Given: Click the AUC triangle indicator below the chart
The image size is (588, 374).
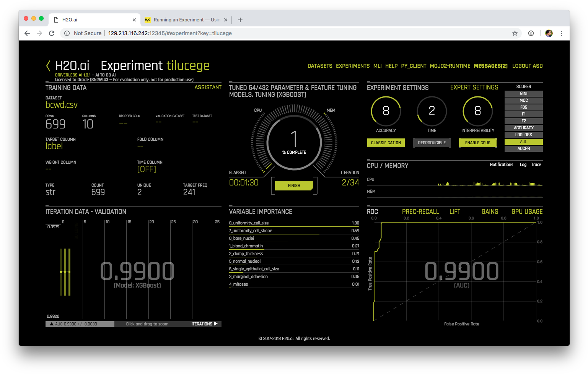Looking at the screenshot, I should (x=51, y=324).
